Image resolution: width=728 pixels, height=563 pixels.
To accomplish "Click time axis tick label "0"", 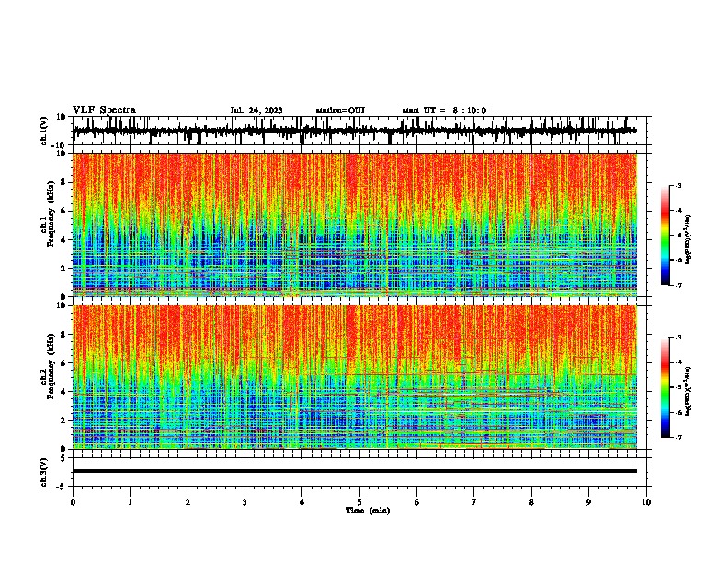I will 73,502.
